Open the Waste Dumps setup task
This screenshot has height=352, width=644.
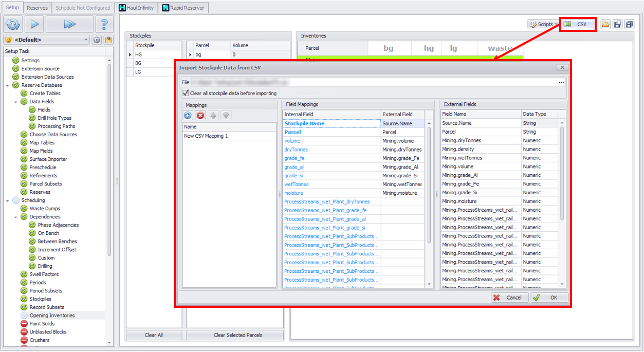[x=45, y=209]
